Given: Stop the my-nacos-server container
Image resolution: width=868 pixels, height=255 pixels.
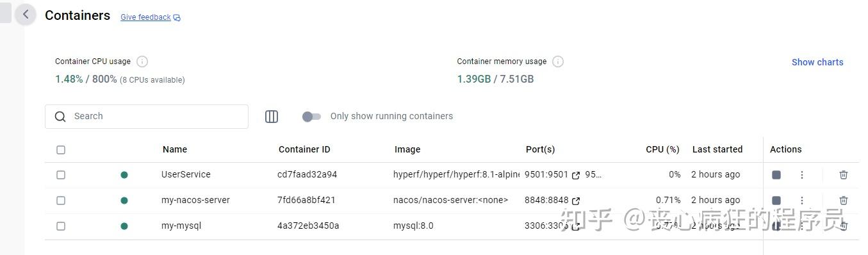Looking at the screenshot, I should point(776,201).
